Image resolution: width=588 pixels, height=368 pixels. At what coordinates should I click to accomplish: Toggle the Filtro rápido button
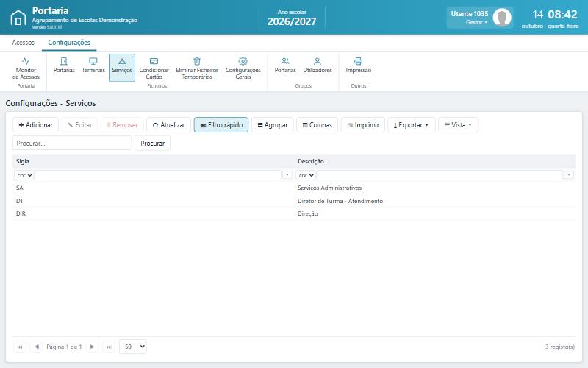[221, 124]
